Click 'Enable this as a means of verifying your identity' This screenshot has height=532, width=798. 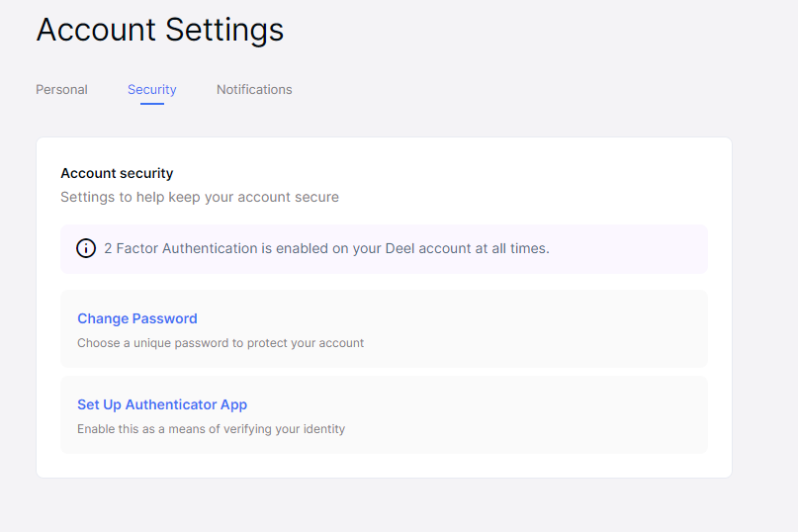(212, 429)
